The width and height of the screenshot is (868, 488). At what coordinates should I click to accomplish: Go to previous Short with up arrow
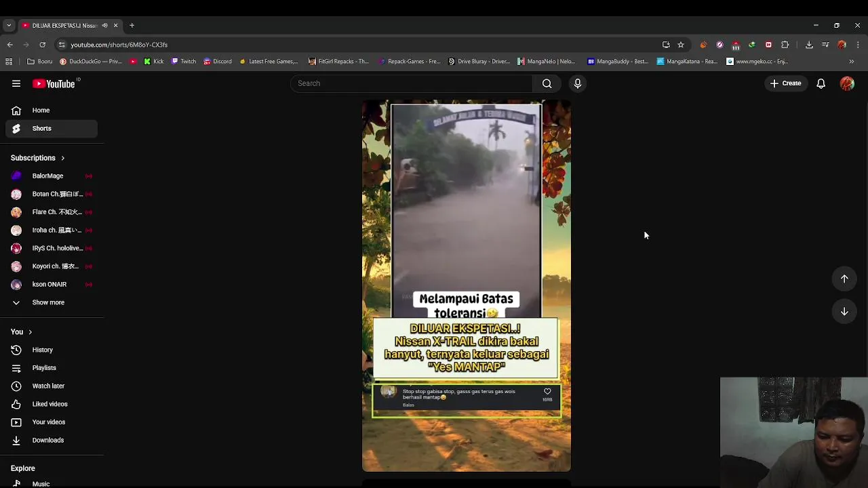[x=844, y=279]
